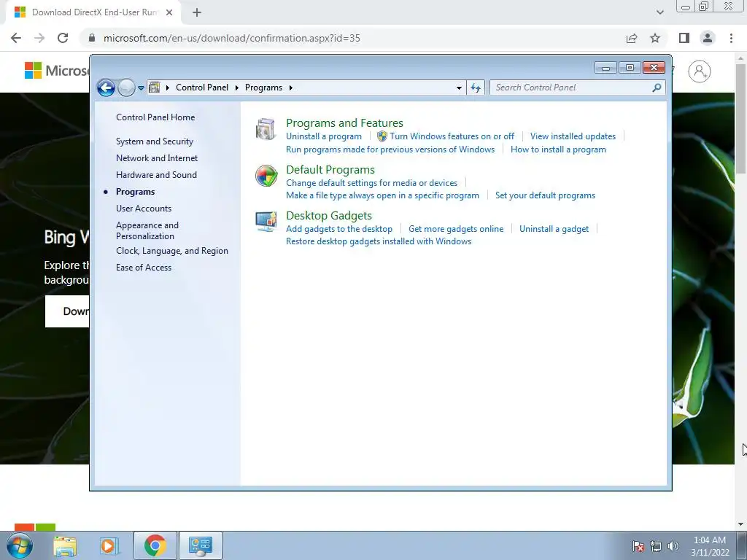Expand the root breadcrumb arrow

[167, 87]
